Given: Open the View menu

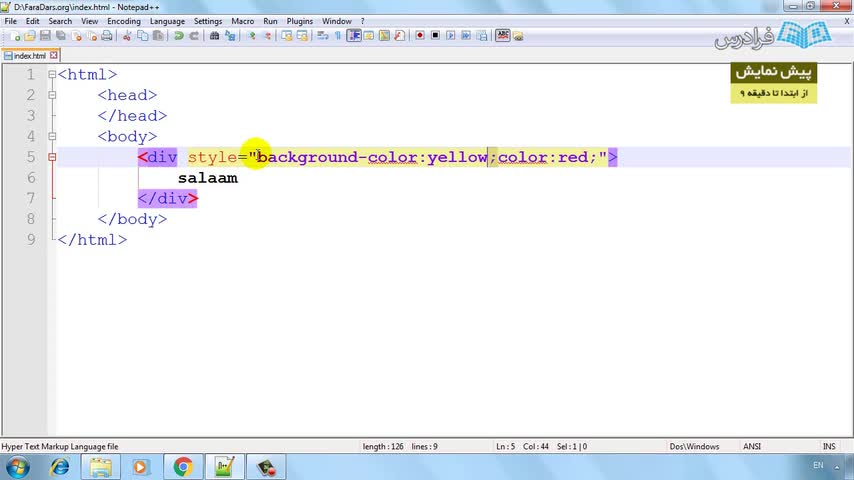Looking at the screenshot, I should point(89,21).
